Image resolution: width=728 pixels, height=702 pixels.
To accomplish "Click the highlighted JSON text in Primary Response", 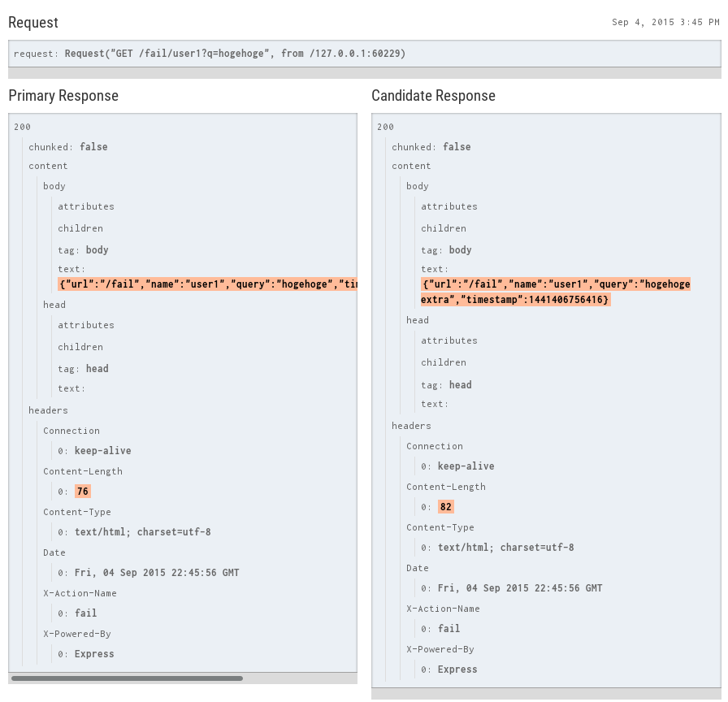I will tap(207, 284).
